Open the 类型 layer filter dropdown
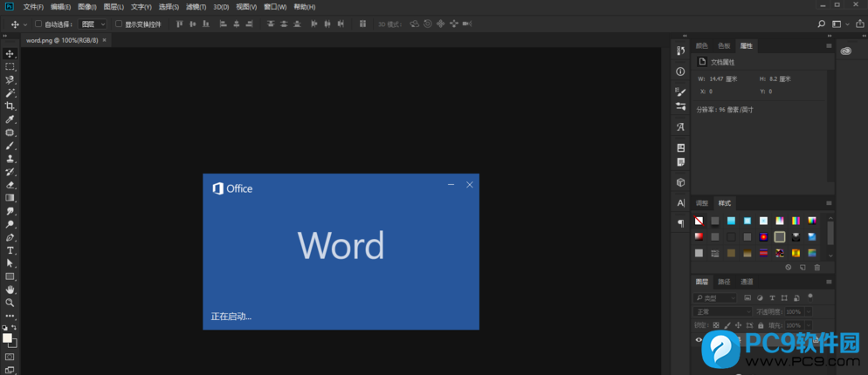 point(715,298)
